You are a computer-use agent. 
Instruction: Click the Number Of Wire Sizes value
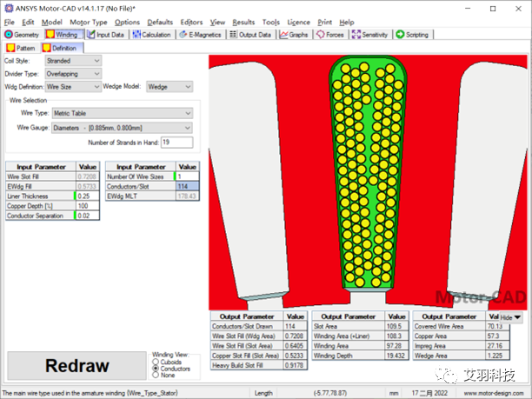point(187,176)
